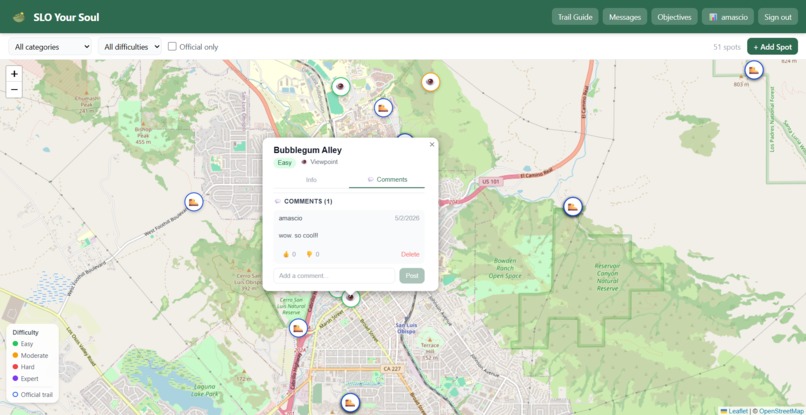Click the Official trail legend ring
This screenshot has width=806, height=415.
pos(15,395)
